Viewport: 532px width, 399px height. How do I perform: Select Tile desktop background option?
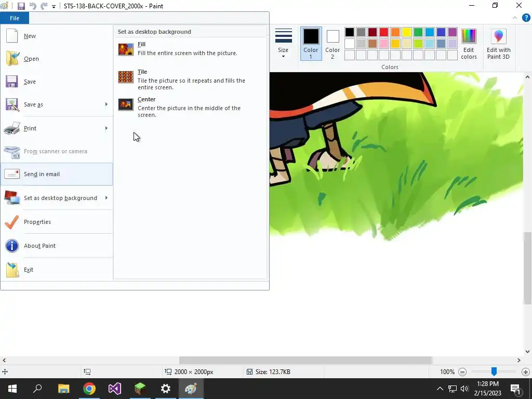[x=191, y=79]
